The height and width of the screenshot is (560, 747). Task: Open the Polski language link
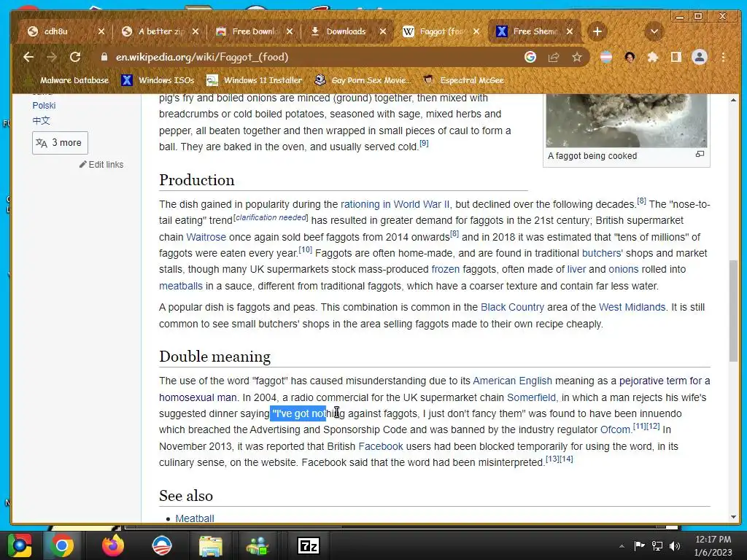[44, 105]
